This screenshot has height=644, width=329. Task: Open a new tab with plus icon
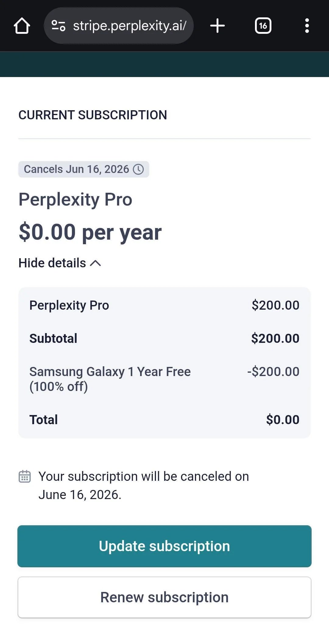point(218,26)
